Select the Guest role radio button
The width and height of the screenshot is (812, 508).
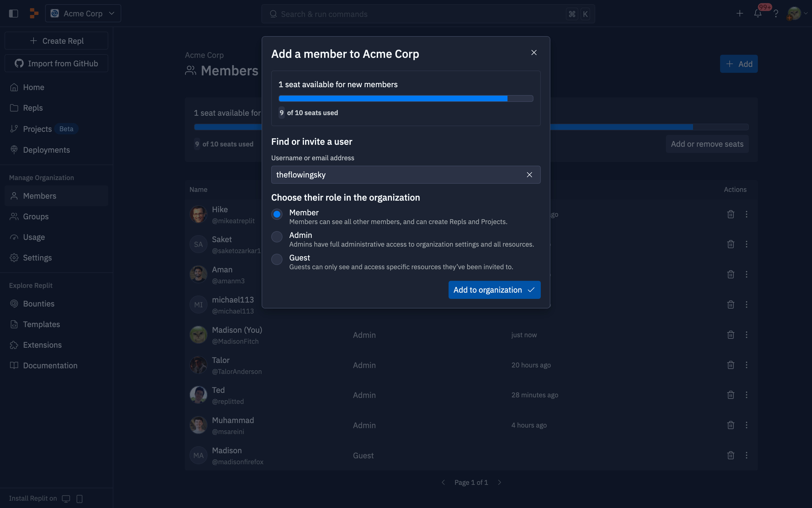coord(277,259)
